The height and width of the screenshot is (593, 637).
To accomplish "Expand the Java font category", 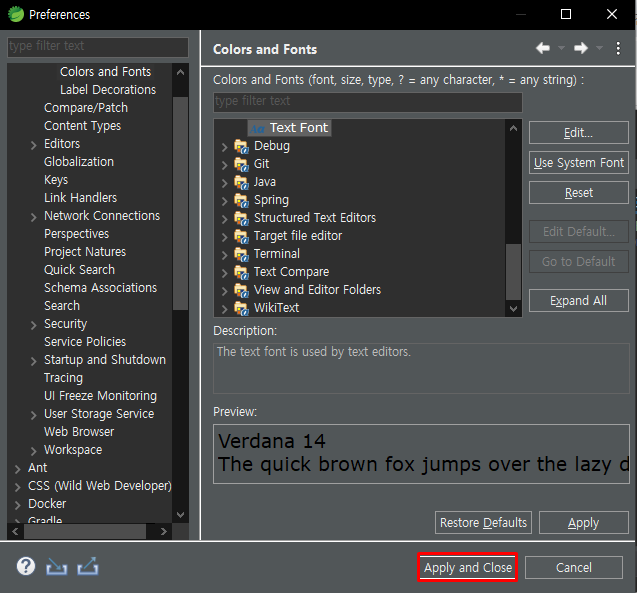I will [x=224, y=183].
